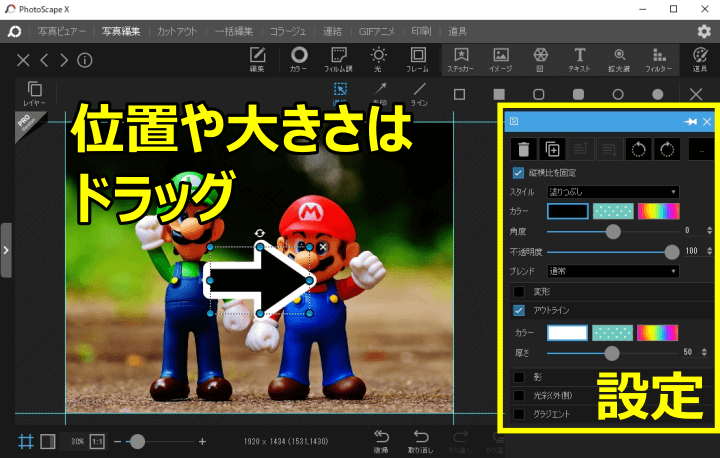Select the イメージ image insert tool
Screen dimensions: 720x458
tap(501, 60)
